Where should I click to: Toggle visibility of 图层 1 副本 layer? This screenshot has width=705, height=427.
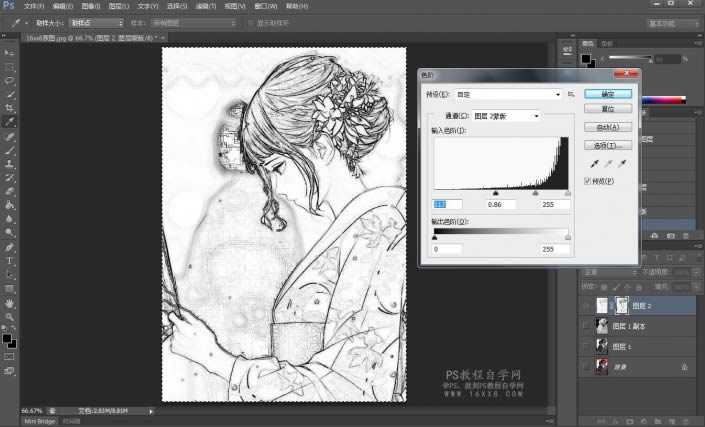pyautogui.click(x=586, y=325)
